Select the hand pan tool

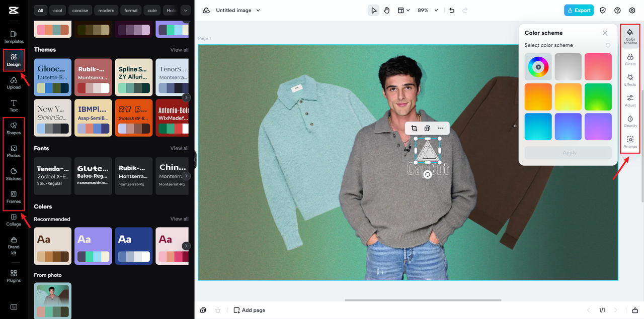[x=386, y=10]
